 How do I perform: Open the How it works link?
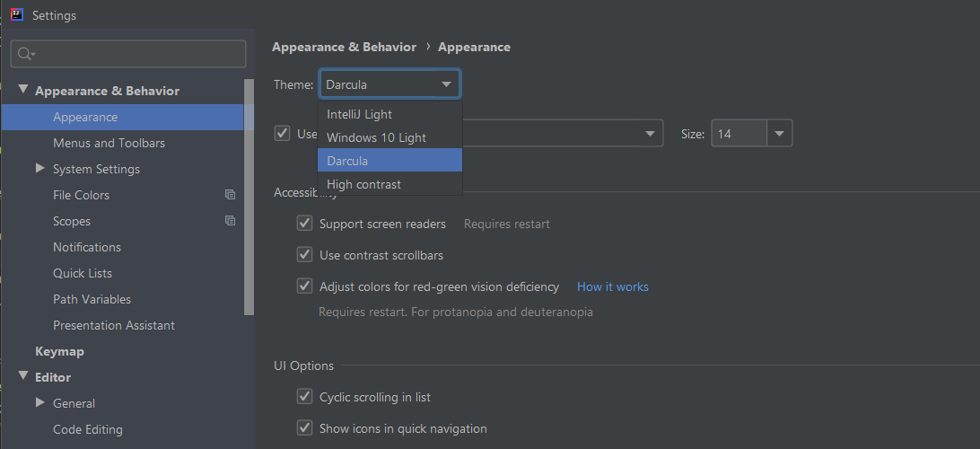612,287
